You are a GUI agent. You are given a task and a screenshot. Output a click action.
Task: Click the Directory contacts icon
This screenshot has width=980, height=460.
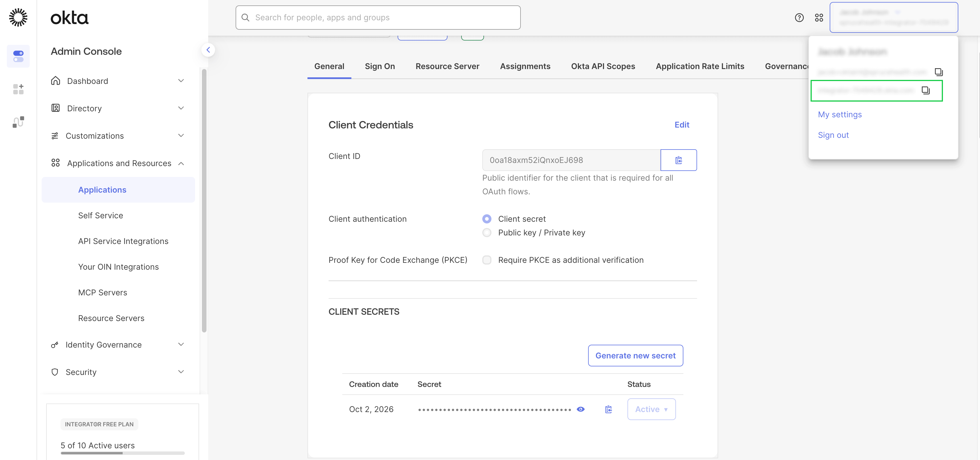point(56,108)
